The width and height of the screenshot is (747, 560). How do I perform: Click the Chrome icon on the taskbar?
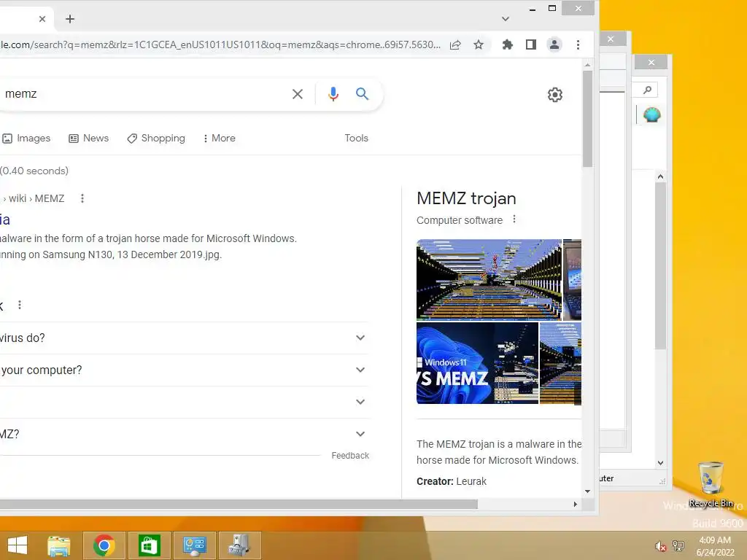tap(104, 545)
